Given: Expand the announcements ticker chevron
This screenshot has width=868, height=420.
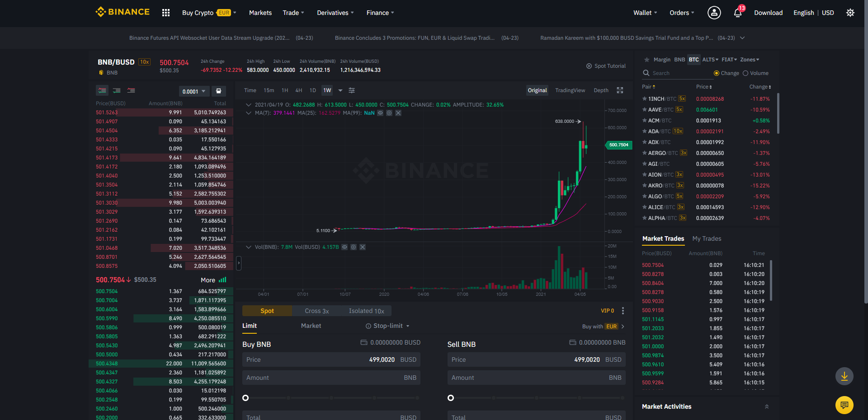Looking at the screenshot, I should click(x=742, y=38).
